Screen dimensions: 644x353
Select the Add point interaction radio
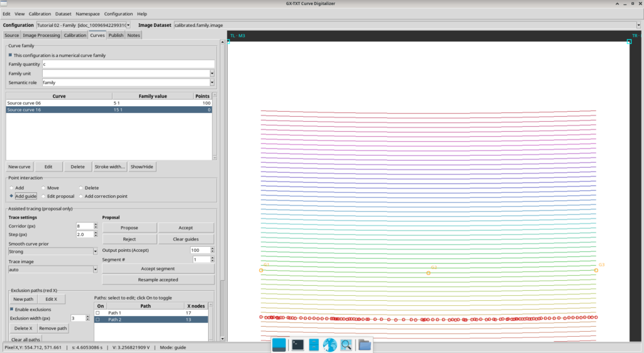(x=11, y=188)
